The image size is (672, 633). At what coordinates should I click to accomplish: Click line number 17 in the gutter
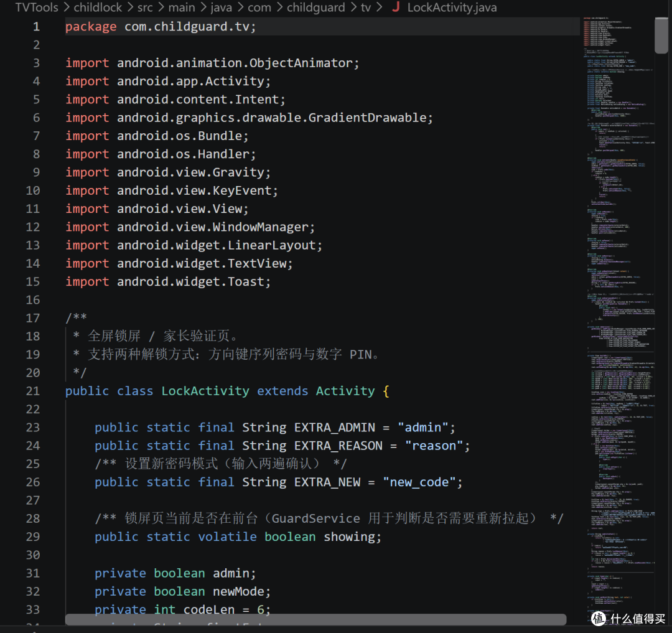33,318
